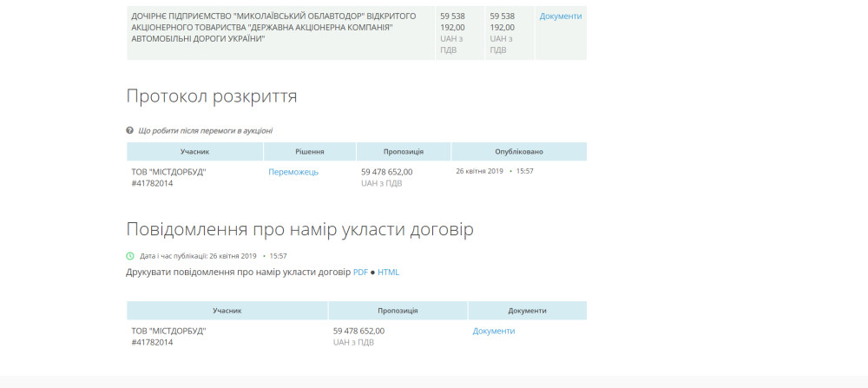The image size is (868, 388).
Task: Open "Що робити після перемоги в аукціоні" link
Action: tap(205, 130)
